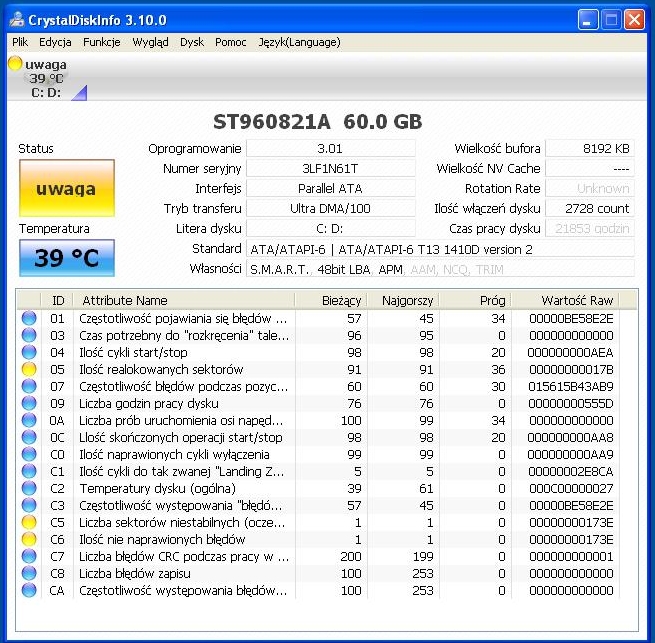Close the CrystalDiskInfo window
The image size is (655, 643).
coord(634,20)
